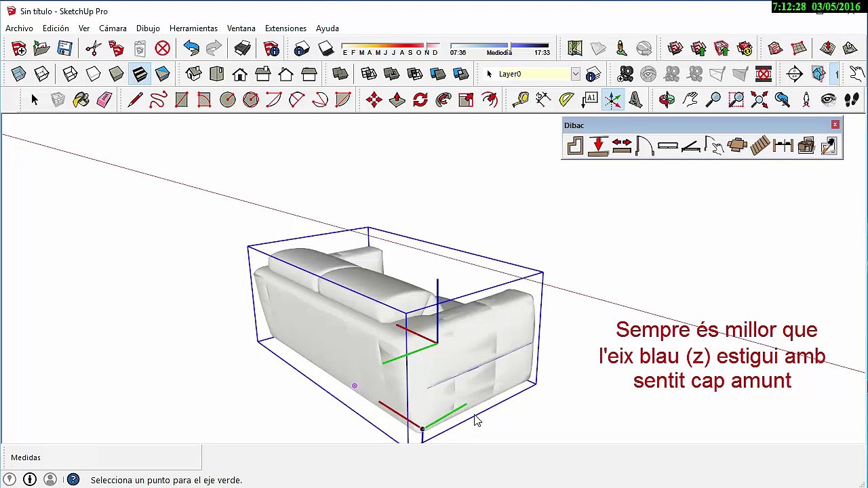This screenshot has width=868, height=488.
Task: Toggle the Axes tool button
Action: [612, 100]
